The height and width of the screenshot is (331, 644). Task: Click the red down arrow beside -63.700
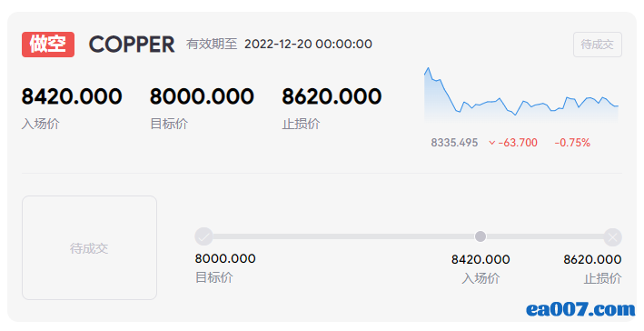pos(491,143)
